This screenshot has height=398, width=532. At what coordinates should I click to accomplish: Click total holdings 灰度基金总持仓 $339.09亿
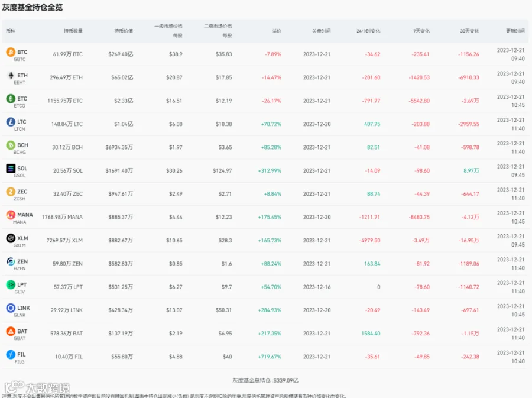tap(265, 381)
